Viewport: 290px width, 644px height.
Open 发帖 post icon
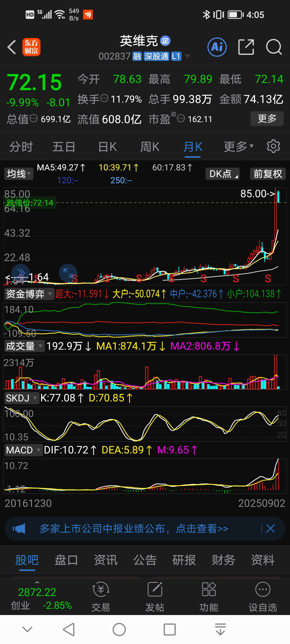pos(155,597)
